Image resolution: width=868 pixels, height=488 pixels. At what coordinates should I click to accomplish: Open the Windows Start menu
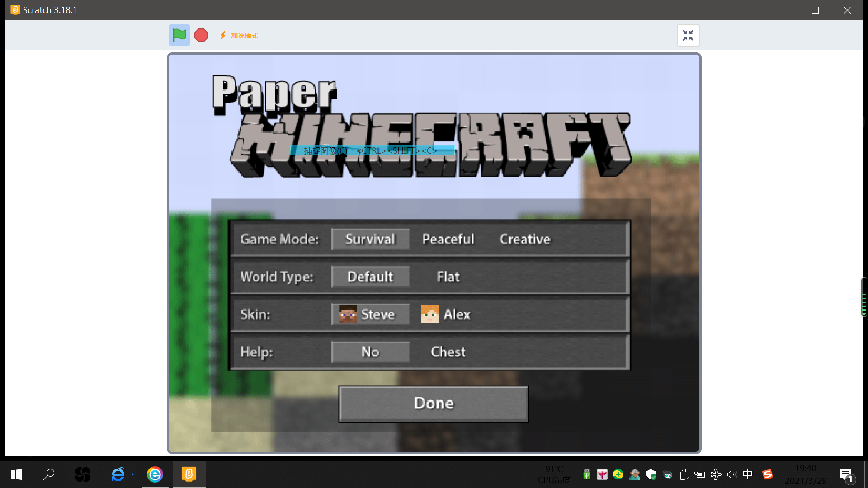16,474
